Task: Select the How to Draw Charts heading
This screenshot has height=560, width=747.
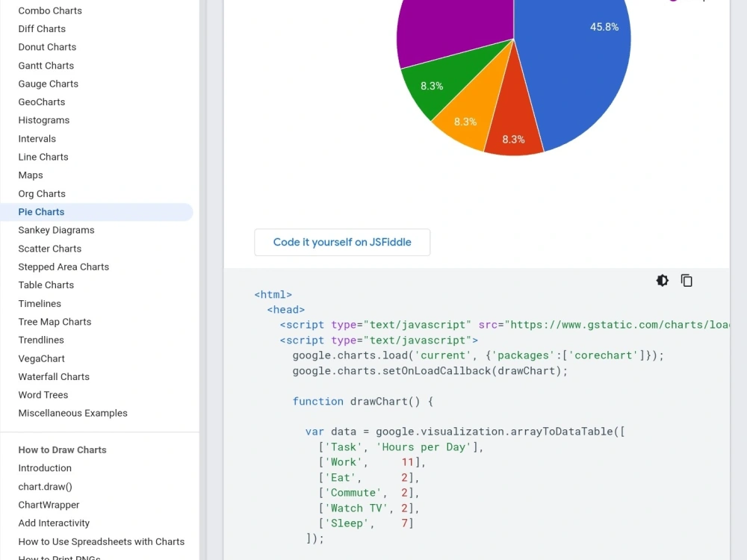Action: 63,449
